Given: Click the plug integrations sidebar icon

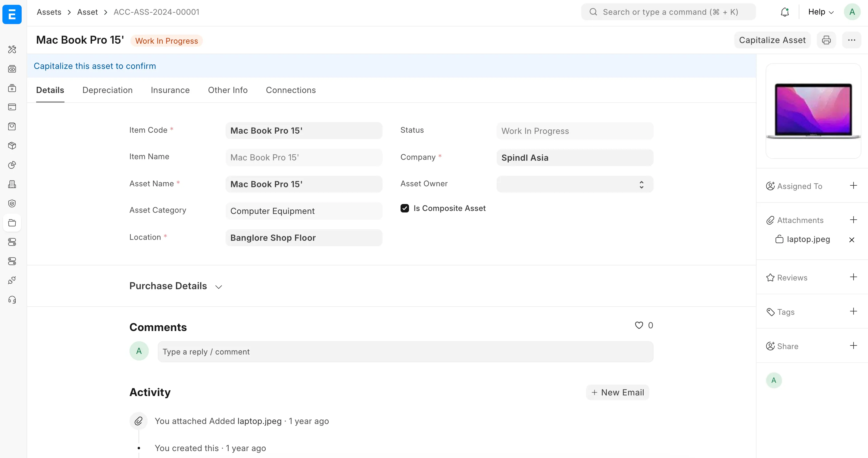Looking at the screenshot, I should click(x=12, y=280).
